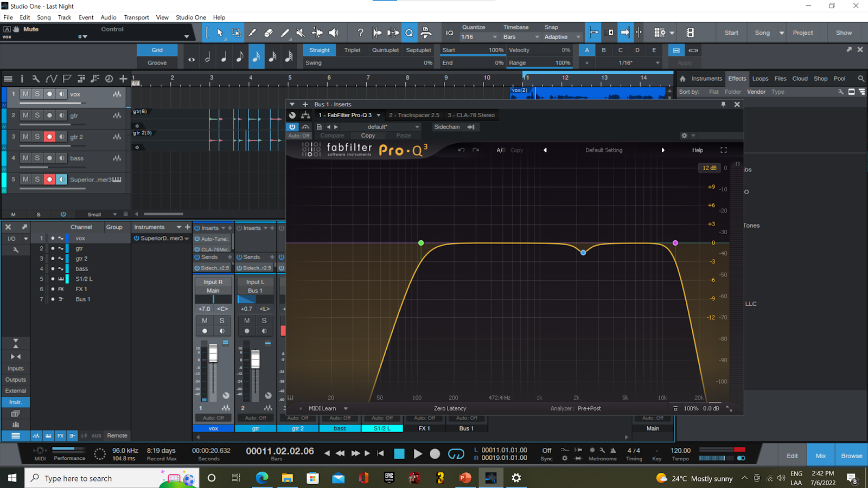
Task: Switch to CLA-76 Stereo insert tab
Action: pyautogui.click(x=471, y=115)
